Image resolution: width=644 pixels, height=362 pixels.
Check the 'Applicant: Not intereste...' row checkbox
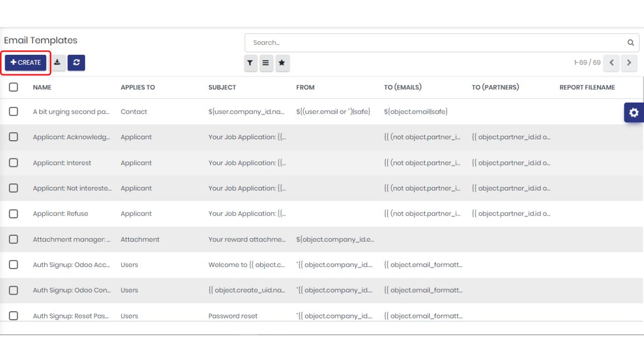tap(14, 188)
